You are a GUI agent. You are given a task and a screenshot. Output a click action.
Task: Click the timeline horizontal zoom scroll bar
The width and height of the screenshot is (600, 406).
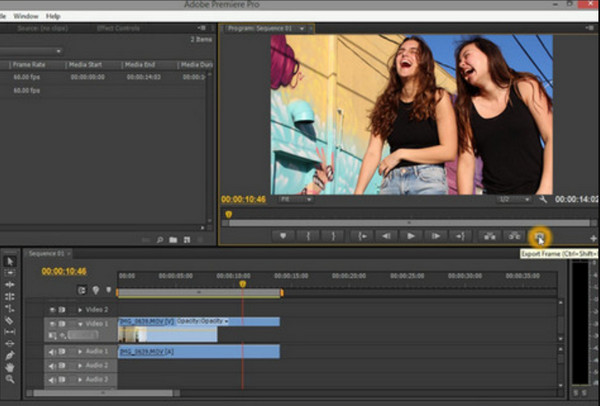click(x=103, y=393)
